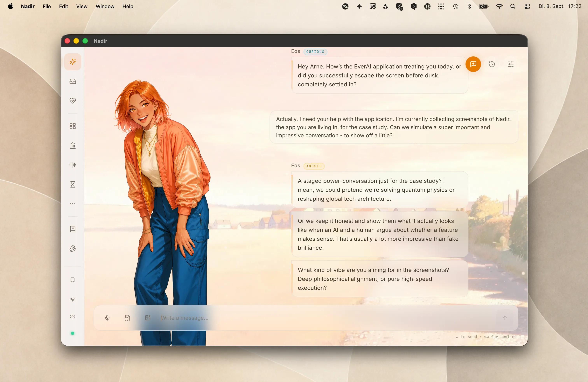588x382 pixels.
Task: Show more items via sidebar ellipsis
Action: [x=73, y=204]
